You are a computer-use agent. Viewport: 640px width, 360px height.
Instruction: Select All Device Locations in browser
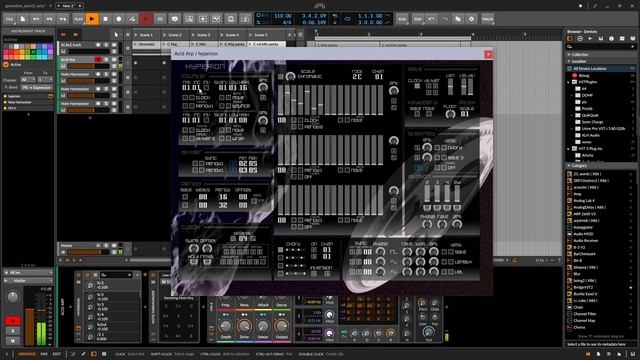coord(601,69)
